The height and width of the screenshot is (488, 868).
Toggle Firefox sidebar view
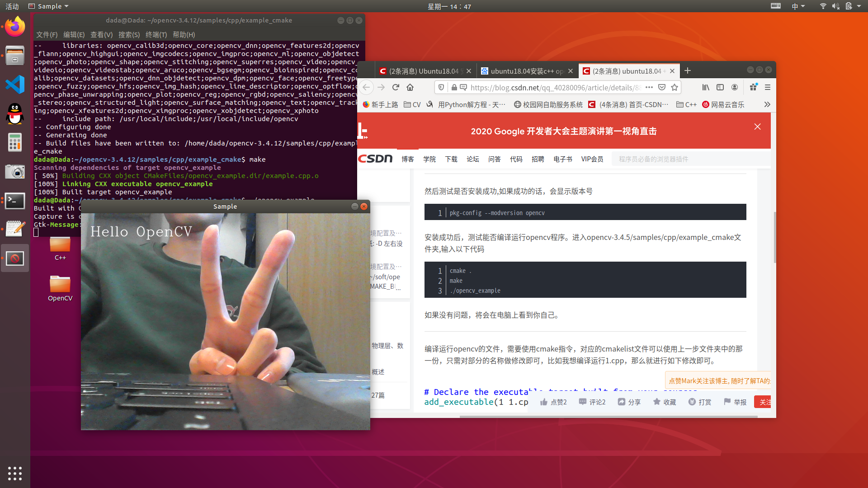(720, 87)
